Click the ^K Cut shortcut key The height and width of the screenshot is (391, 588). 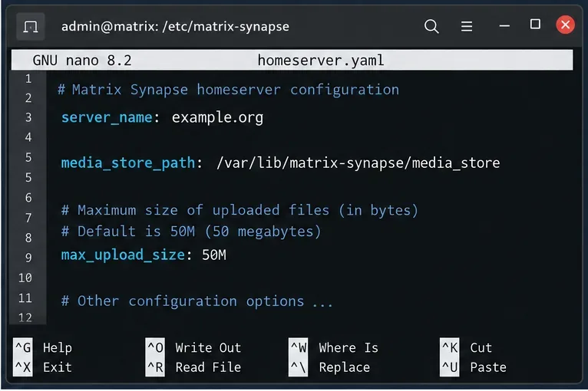tap(450, 347)
